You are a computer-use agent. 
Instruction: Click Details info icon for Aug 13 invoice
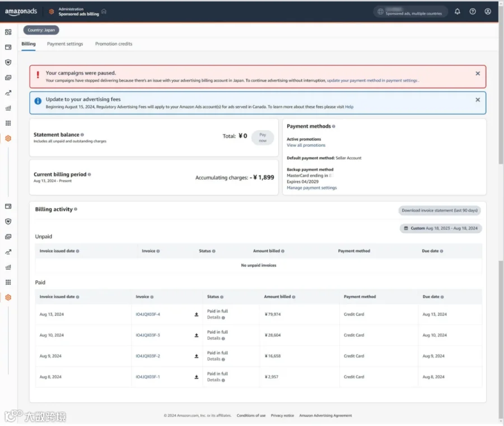point(223,318)
